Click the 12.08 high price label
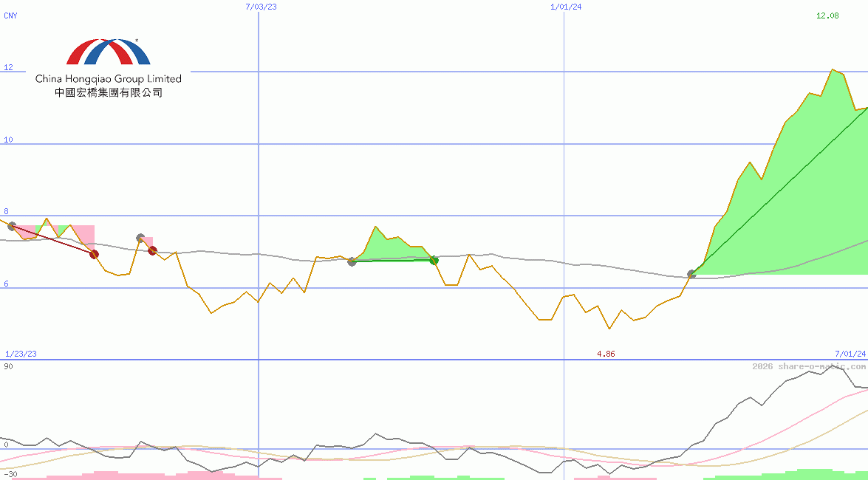Screen dimensions: 868x480 click(827, 16)
